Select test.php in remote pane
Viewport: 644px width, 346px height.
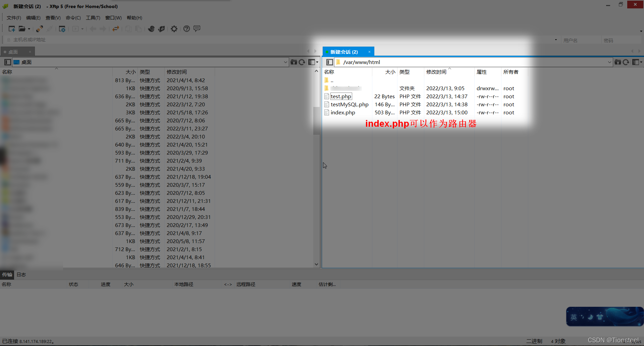tap(341, 97)
